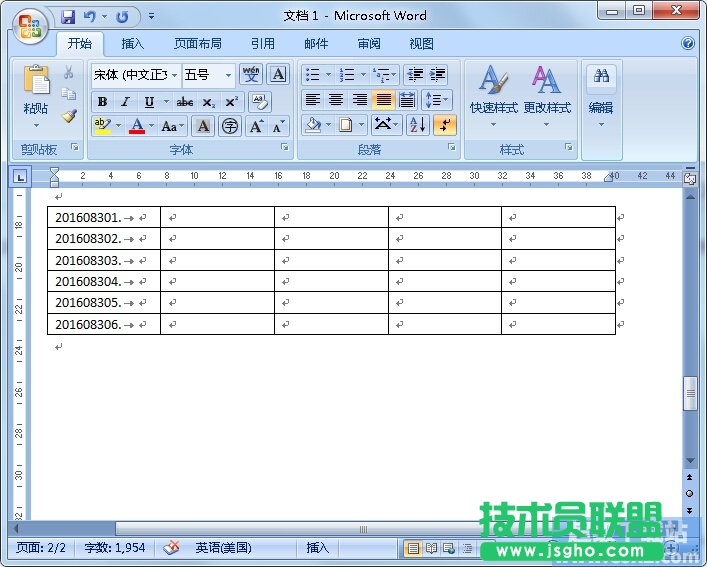The width and height of the screenshot is (707, 567).
Task: Toggle Bold formatting
Action: [x=102, y=102]
